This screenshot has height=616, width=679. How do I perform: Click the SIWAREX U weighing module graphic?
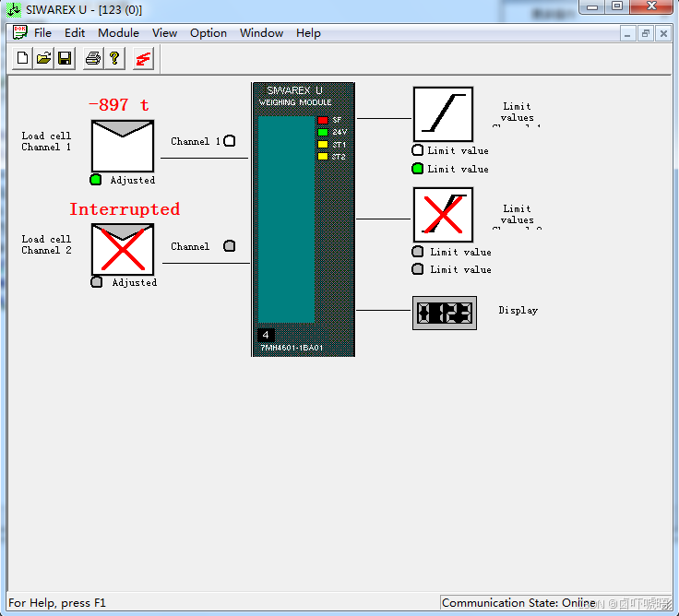304,219
